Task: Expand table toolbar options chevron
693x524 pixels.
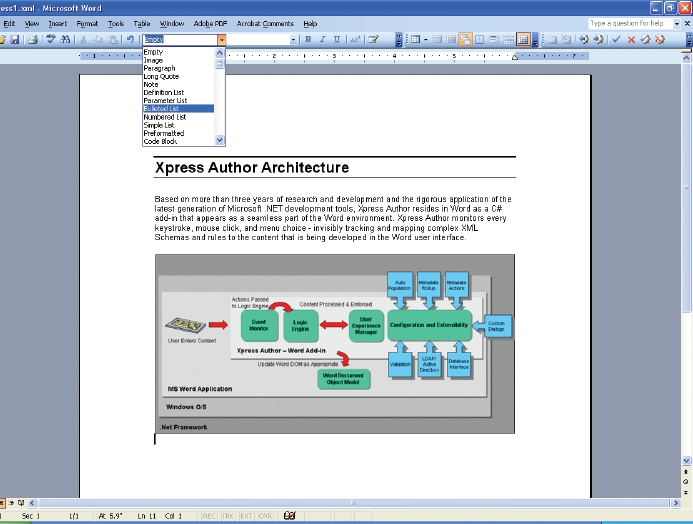Action: pos(535,40)
